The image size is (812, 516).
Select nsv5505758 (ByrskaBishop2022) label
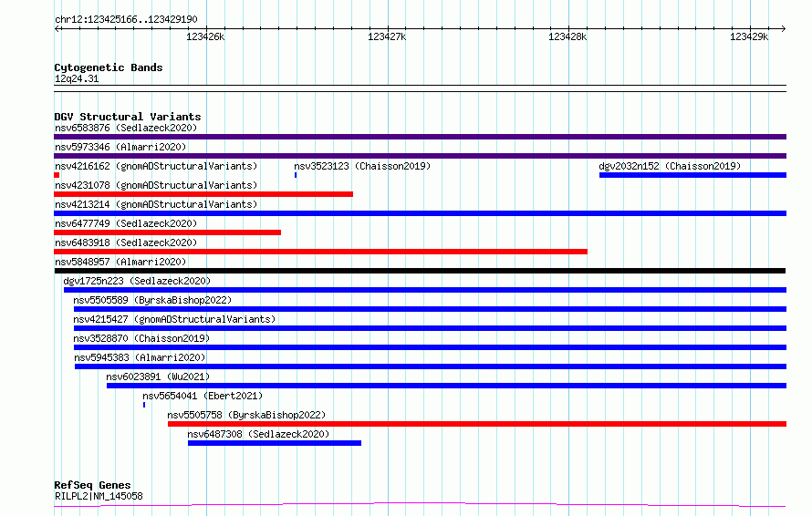point(246,415)
